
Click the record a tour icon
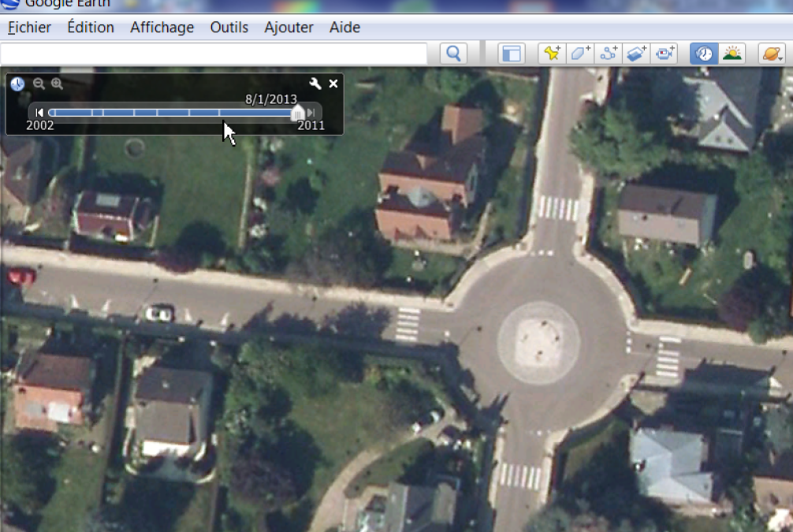click(x=665, y=54)
